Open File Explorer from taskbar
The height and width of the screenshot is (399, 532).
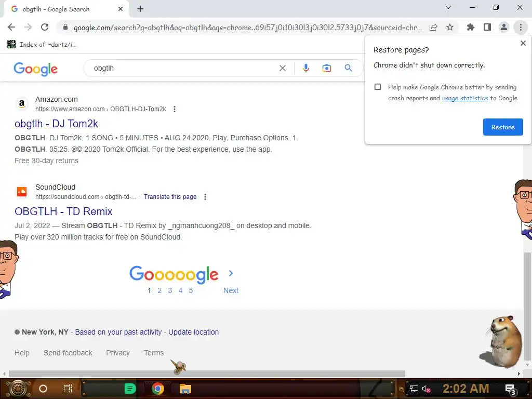click(185, 389)
